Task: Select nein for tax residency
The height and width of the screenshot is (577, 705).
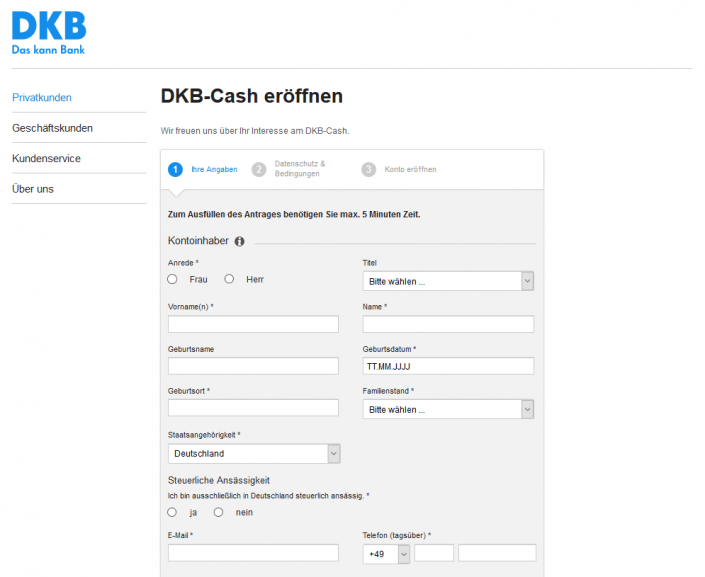Action: click(219, 512)
